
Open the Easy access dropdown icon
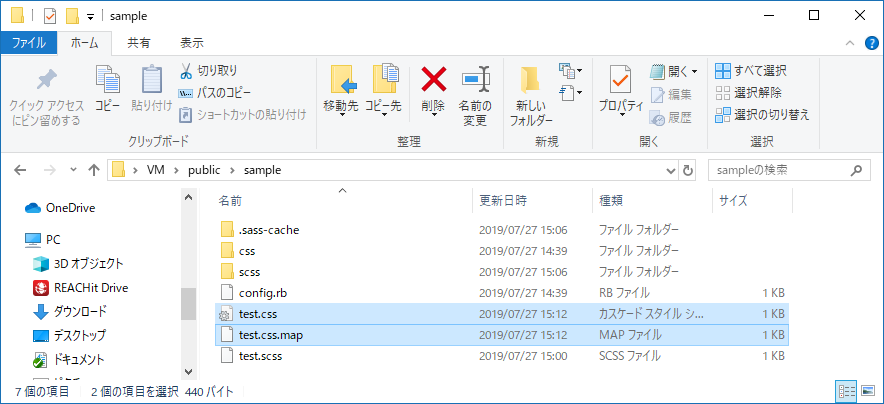click(571, 91)
